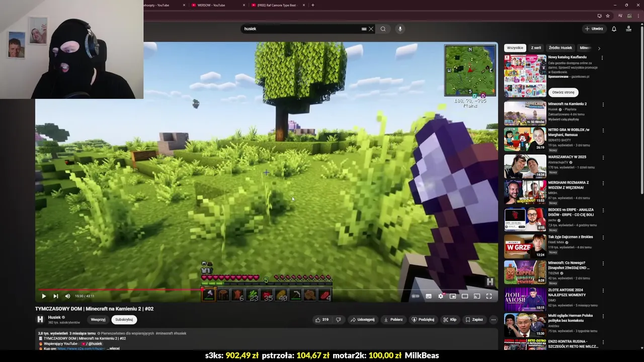Open Minecraft: Co Nowego? snapshot video

click(x=569, y=265)
